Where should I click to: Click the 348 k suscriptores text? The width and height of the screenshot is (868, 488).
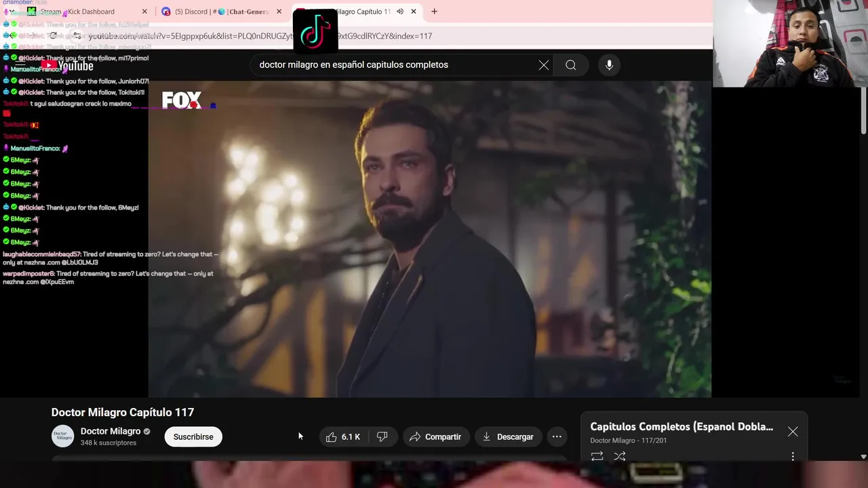[x=108, y=443]
